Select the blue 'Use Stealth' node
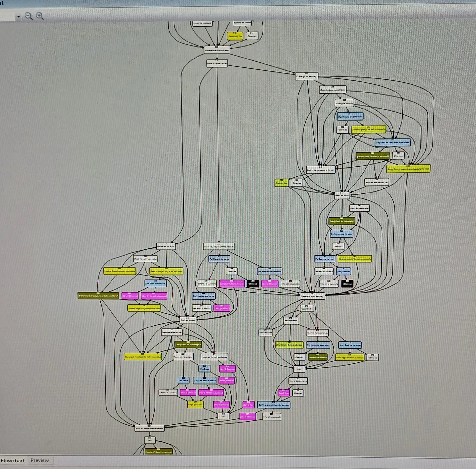Viewport: 476px width, 469px height. click(183, 380)
